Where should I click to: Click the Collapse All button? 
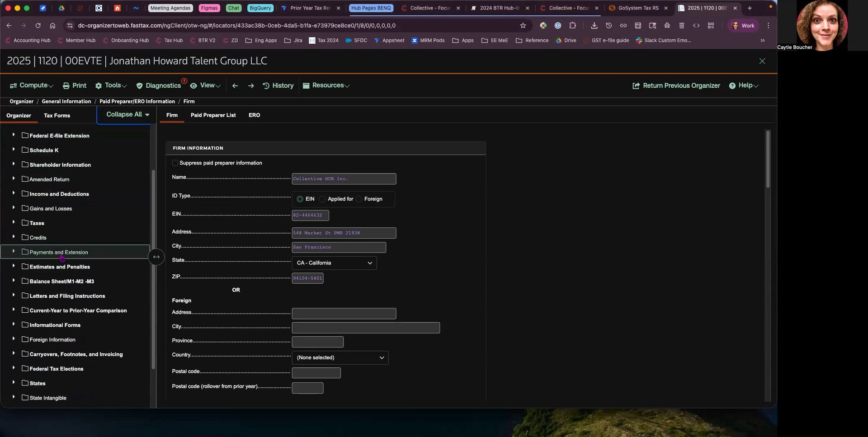[x=127, y=115]
